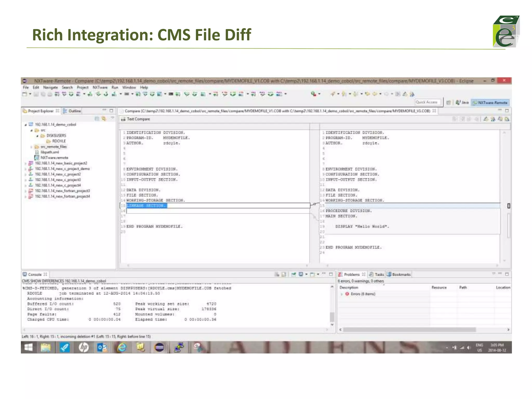Click the External Tools run icon
Screen dimensions: 532x399
click(x=313, y=94)
